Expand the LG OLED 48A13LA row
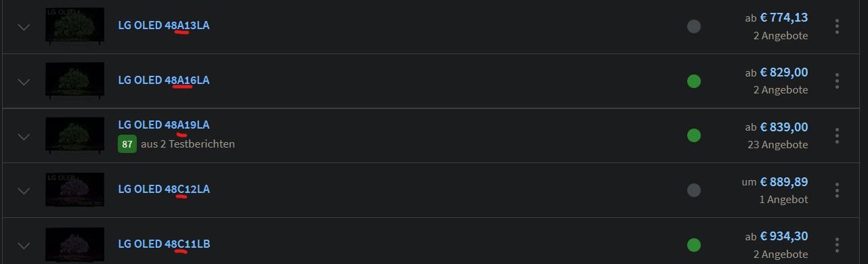This screenshot has height=264, width=868. 24,27
